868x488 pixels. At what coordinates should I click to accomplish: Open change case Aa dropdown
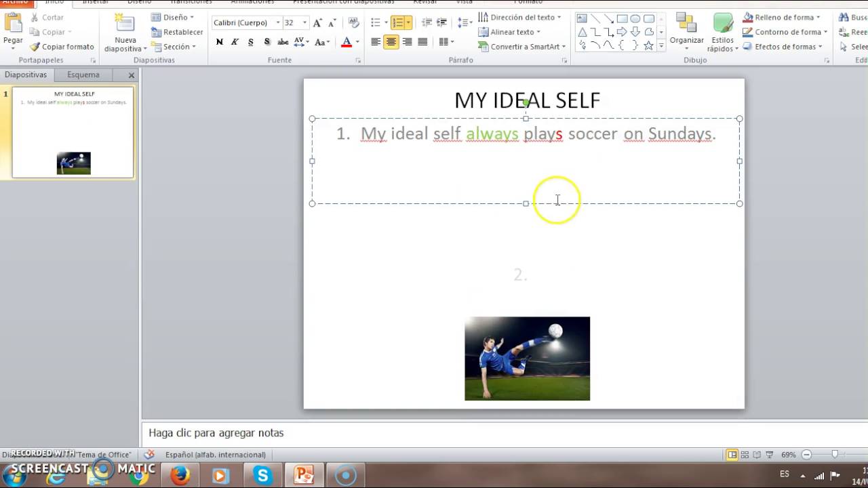323,42
